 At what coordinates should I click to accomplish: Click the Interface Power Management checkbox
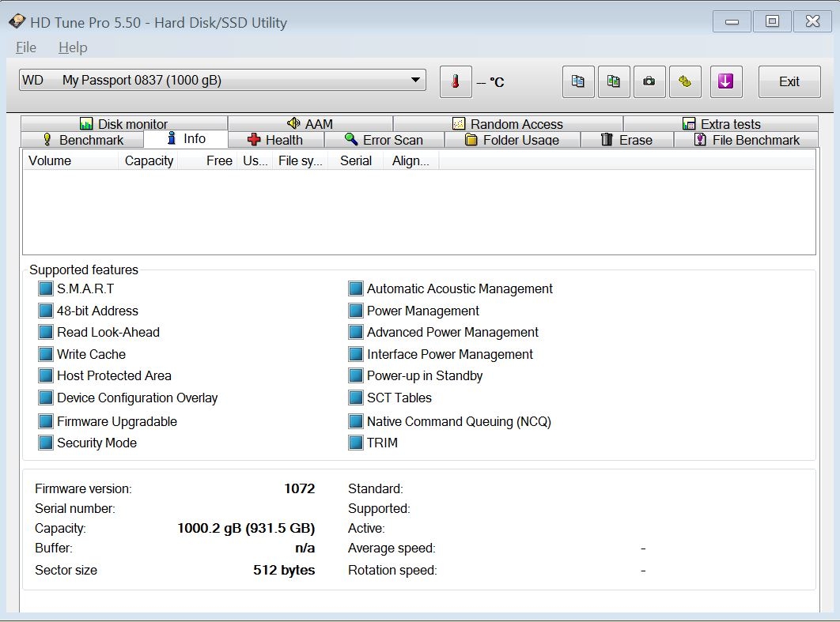point(356,354)
